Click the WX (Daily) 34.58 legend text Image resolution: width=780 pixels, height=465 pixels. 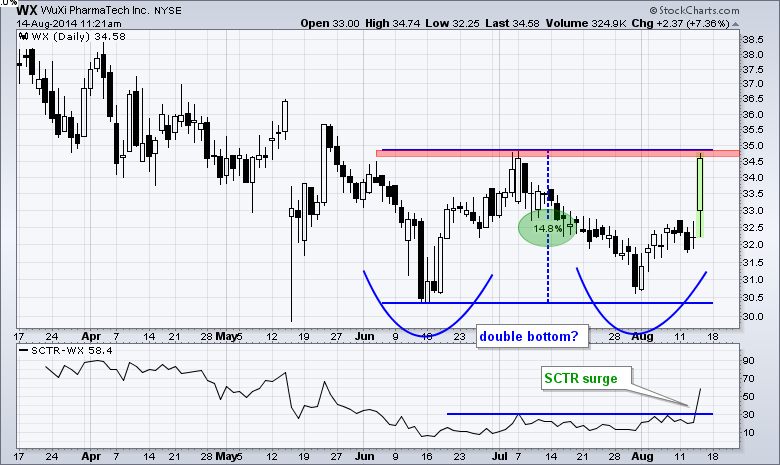pos(79,36)
